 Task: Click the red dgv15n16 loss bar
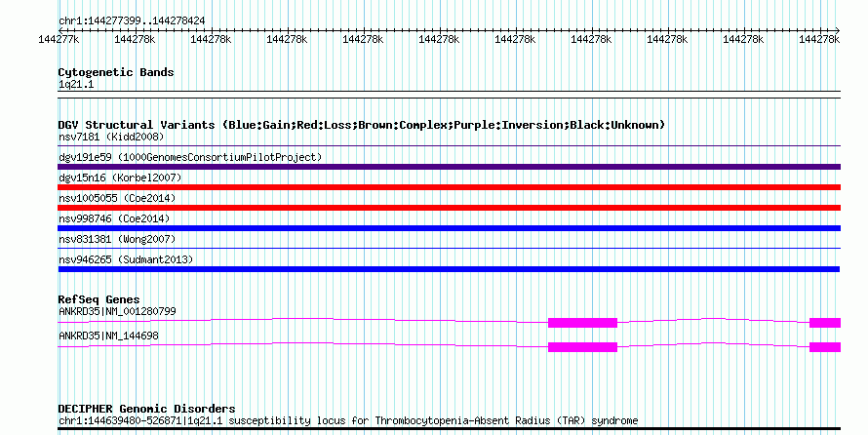449,187
